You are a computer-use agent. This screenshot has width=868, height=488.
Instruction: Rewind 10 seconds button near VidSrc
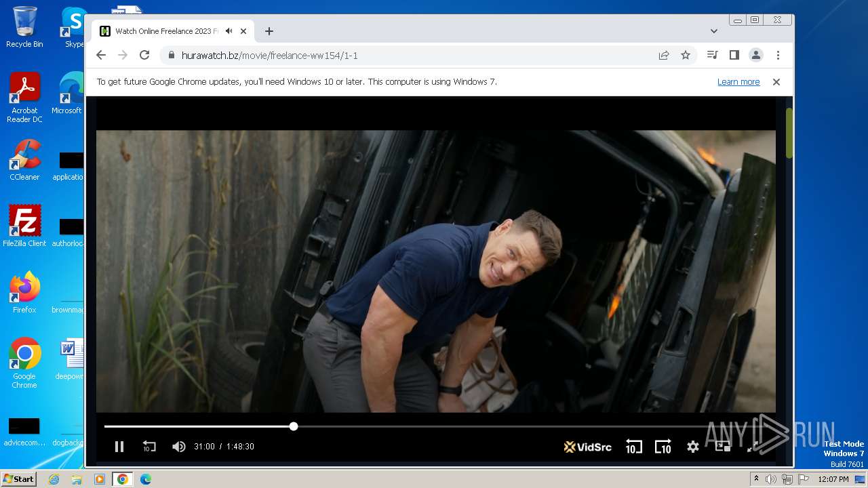click(633, 447)
